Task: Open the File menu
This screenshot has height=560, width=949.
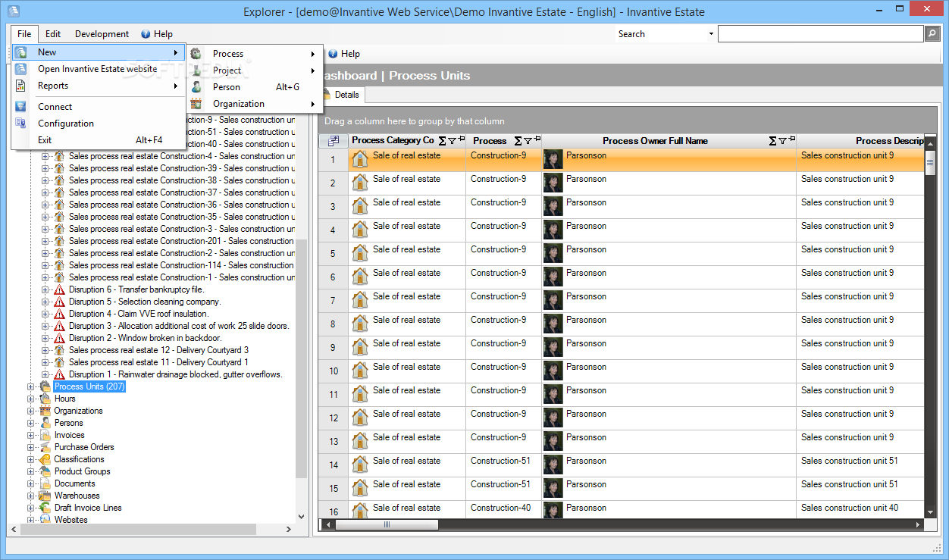Action: (x=24, y=34)
